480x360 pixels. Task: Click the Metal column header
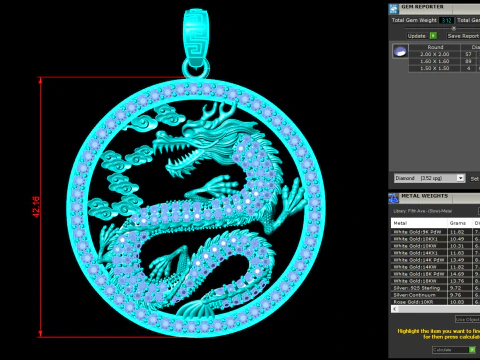pyautogui.click(x=419, y=223)
